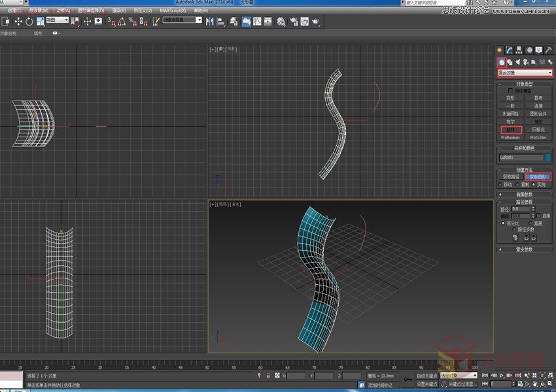This screenshot has height=392, width=556.
Task: Select the Select and Rotate tool
Action: (29, 22)
